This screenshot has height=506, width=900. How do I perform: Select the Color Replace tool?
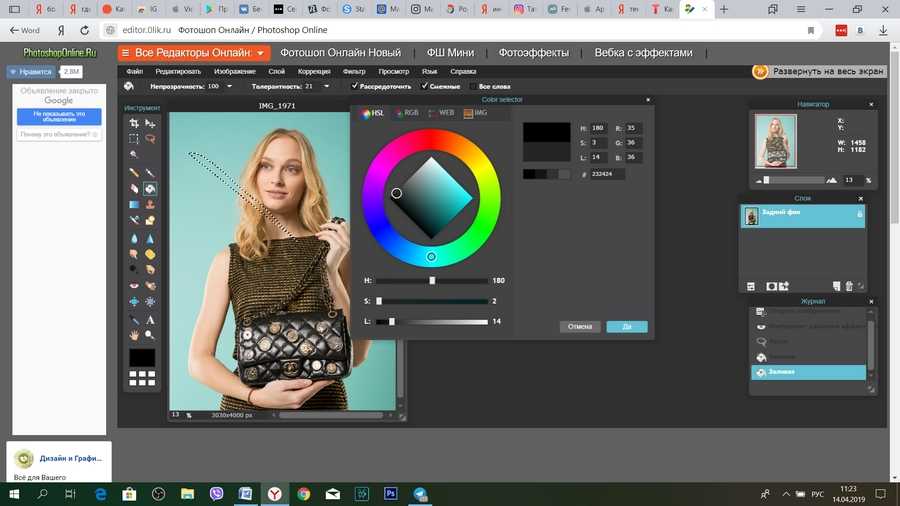click(x=134, y=220)
